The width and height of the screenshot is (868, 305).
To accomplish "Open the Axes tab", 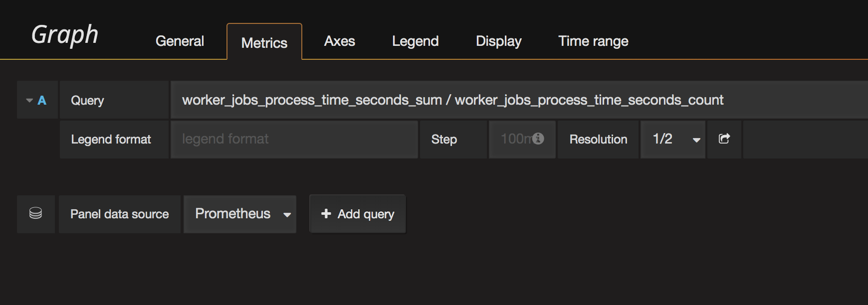I will (340, 41).
